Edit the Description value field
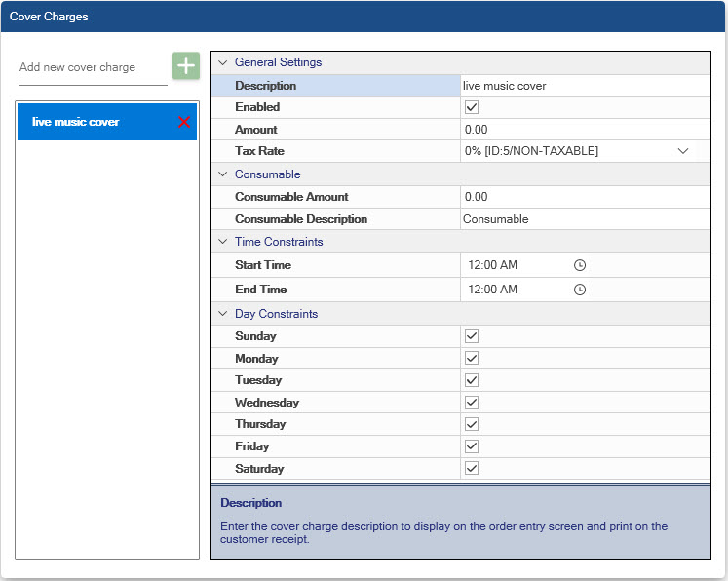Viewport: 728px width, 581px height. pyautogui.click(x=585, y=86)
